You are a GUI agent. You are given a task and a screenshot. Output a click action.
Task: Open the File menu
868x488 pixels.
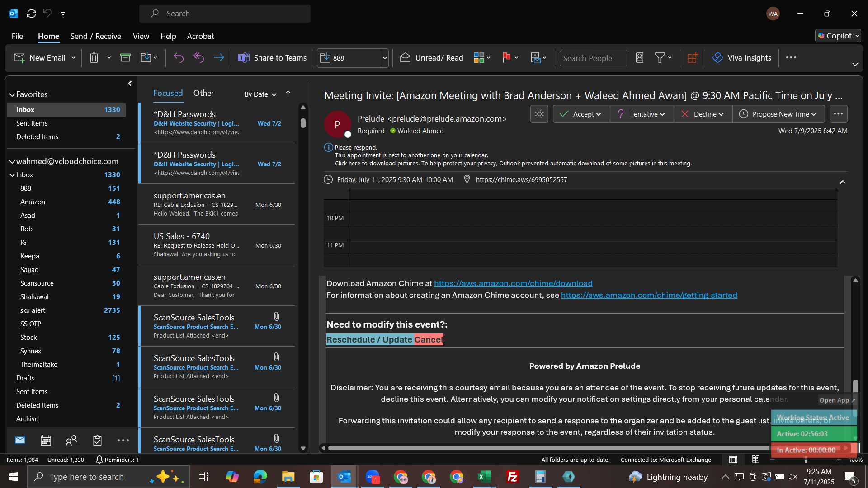[17, 36]
